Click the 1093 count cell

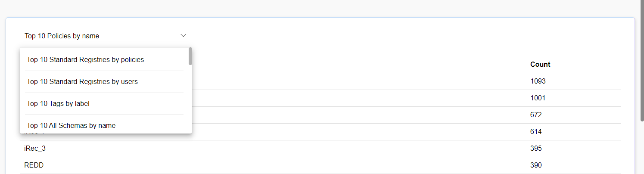[538, 81]
